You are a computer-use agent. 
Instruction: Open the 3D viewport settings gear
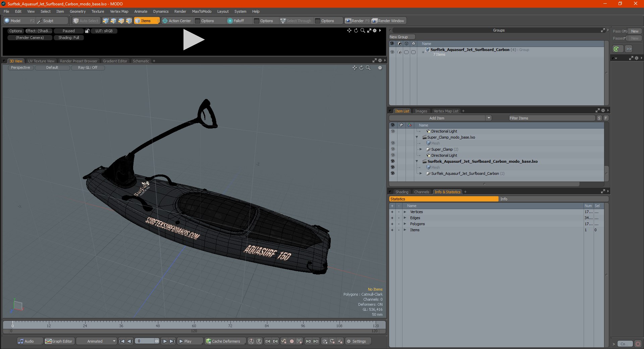tap(380, 68)
